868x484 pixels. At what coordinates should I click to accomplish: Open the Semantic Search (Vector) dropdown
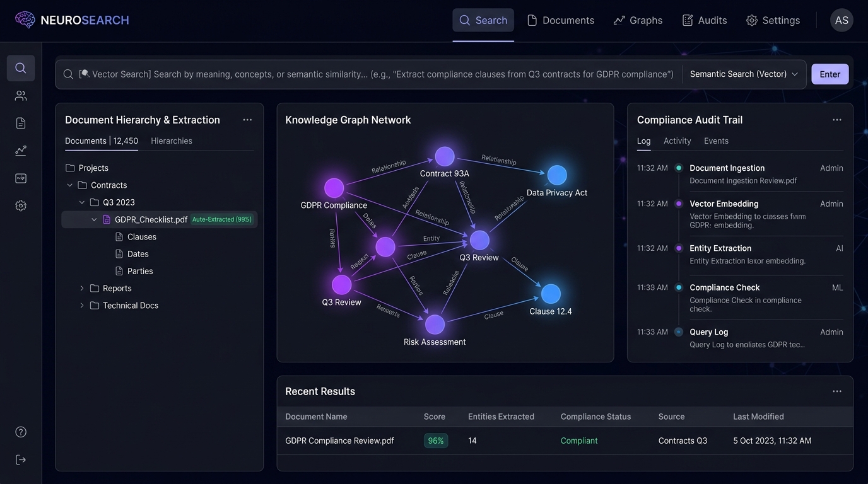click(744, 74)
